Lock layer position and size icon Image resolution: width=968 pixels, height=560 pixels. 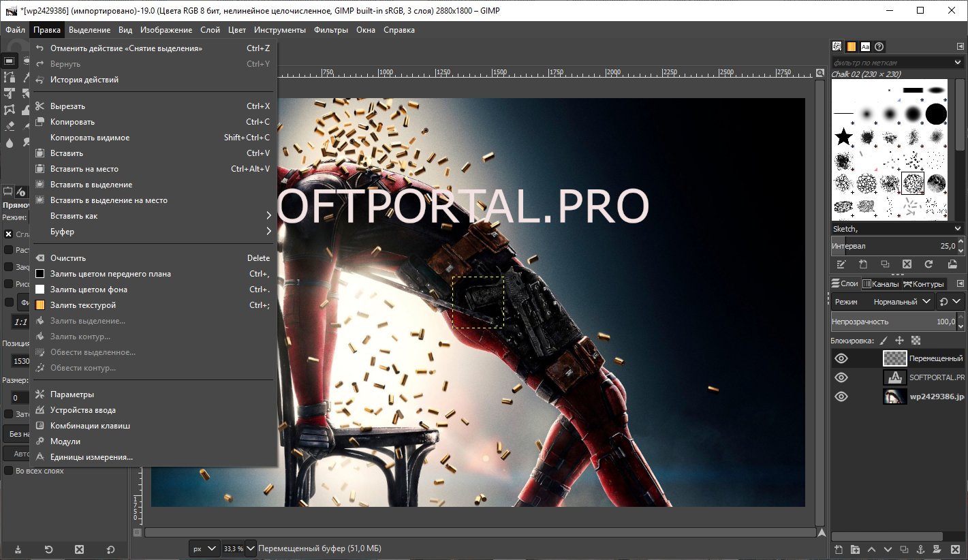tap(899, 340)
